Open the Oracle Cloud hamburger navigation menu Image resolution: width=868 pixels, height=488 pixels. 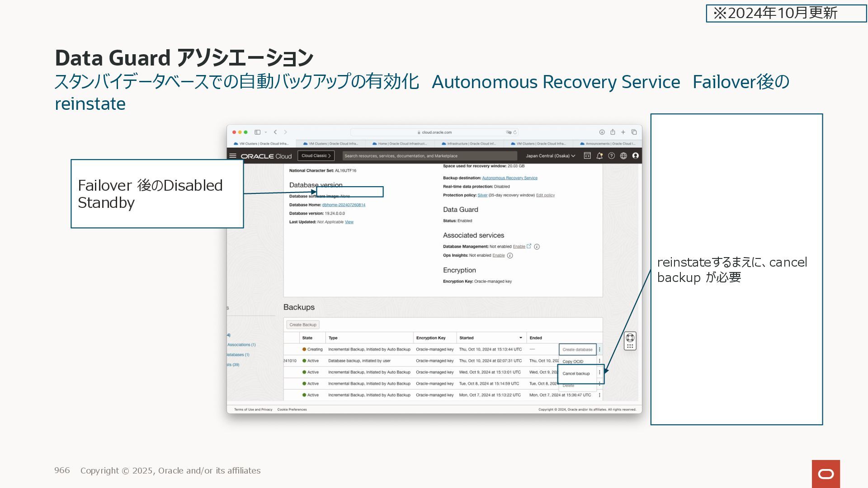[x=233, y=156]
